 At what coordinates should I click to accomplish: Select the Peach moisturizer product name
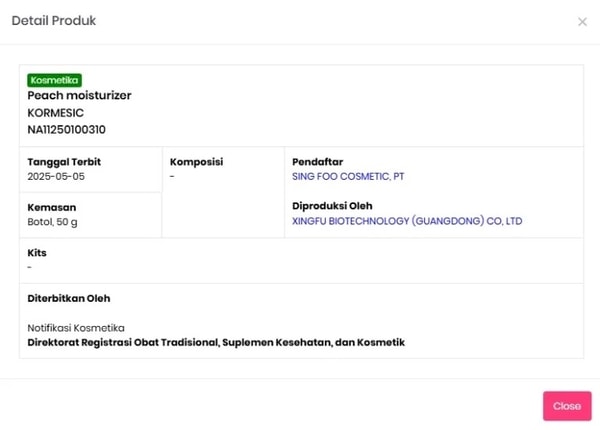point(79,95)
